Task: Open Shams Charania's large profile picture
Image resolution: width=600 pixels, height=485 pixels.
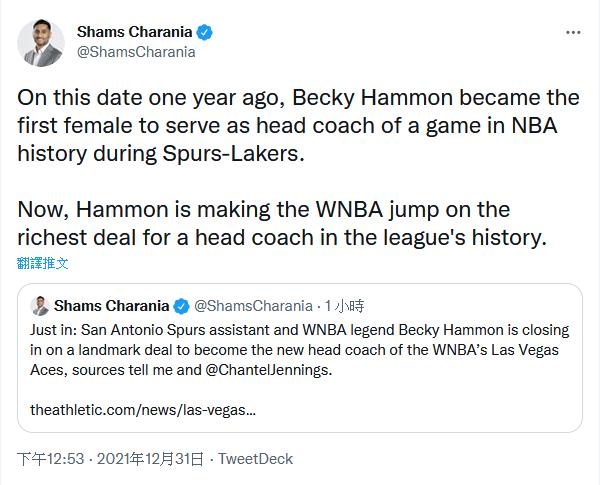Action: coord(41,42)
